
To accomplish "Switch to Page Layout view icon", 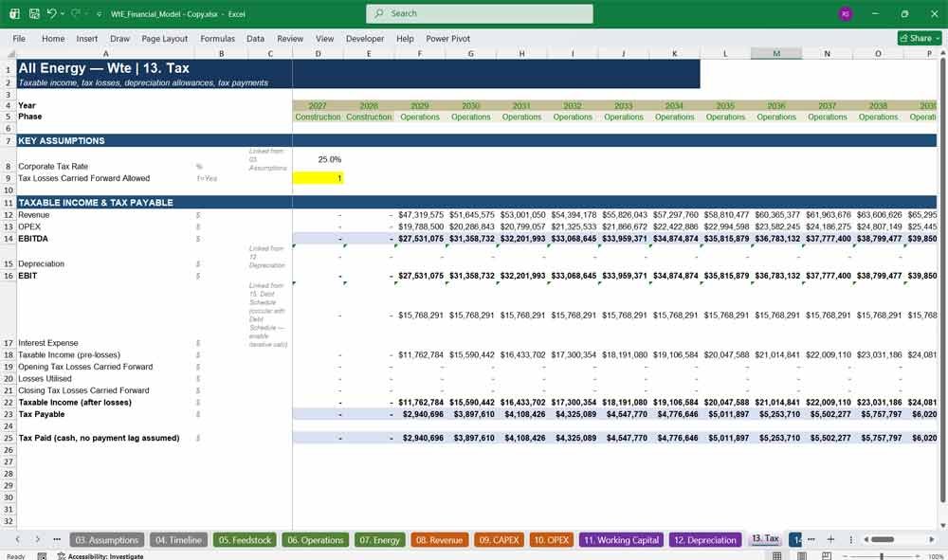I will (802, 556).
